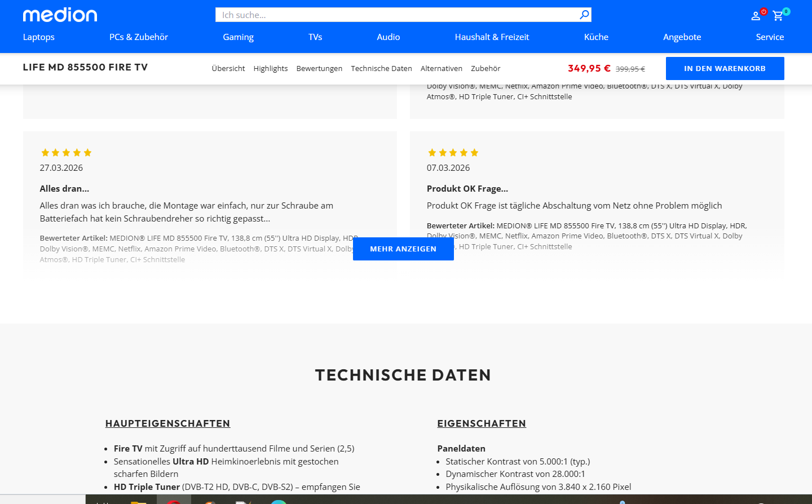Click the review date 27.03.2026

[61, 168]
